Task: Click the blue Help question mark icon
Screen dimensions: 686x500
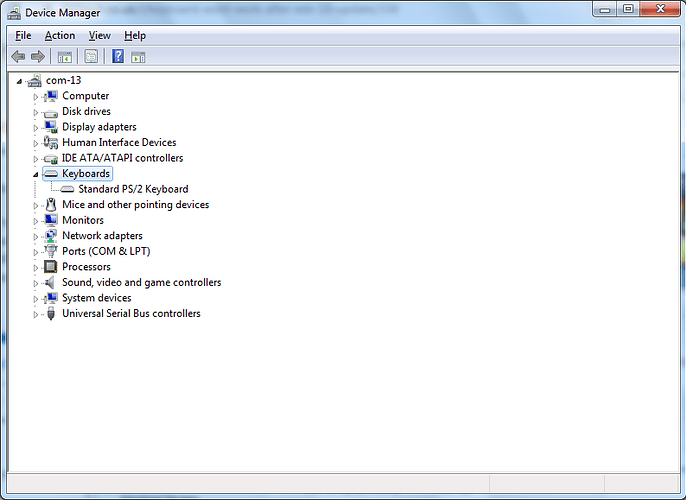Action: coord(118,56)
